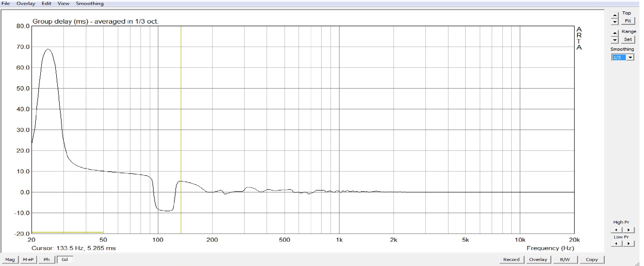The width and height of the screenshot is (644, 266).
Task: Open the Smoothing menu
Action: pyautogui.click(x=89, y=4)
